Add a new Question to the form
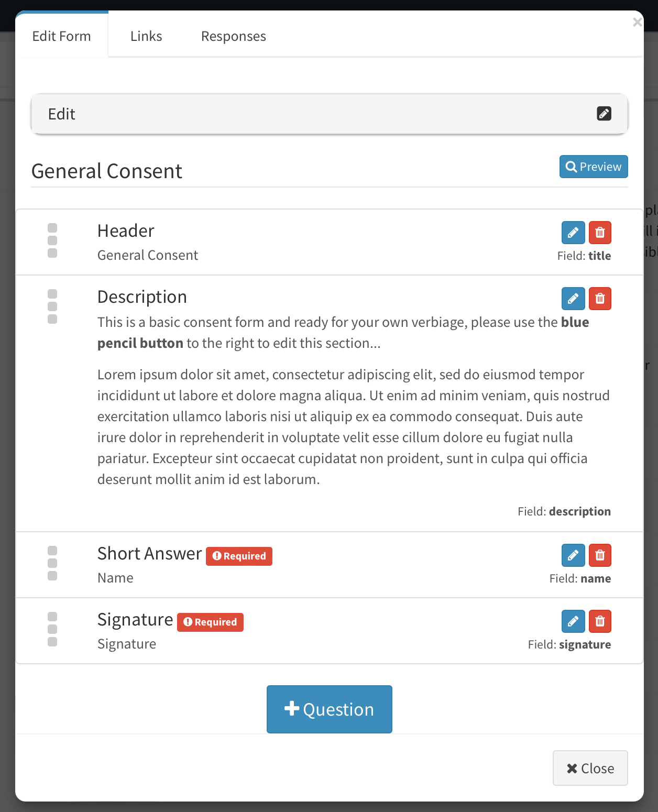658x812 pixels. click(330, 709)
